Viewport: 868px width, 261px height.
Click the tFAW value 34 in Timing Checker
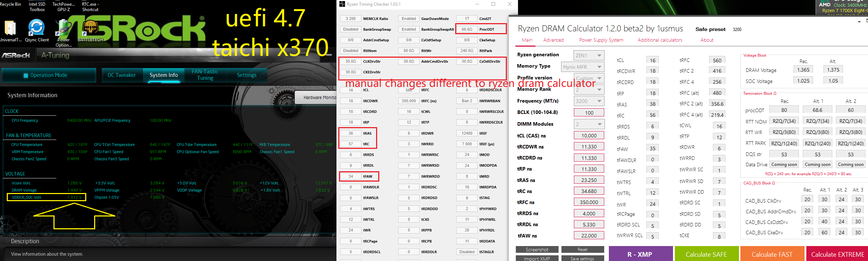[x=351, y=176]
